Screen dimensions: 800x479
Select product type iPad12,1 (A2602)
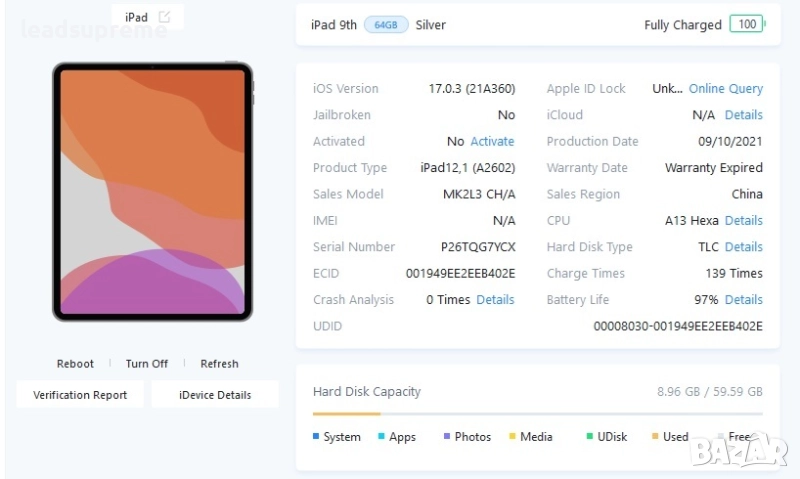467,168
